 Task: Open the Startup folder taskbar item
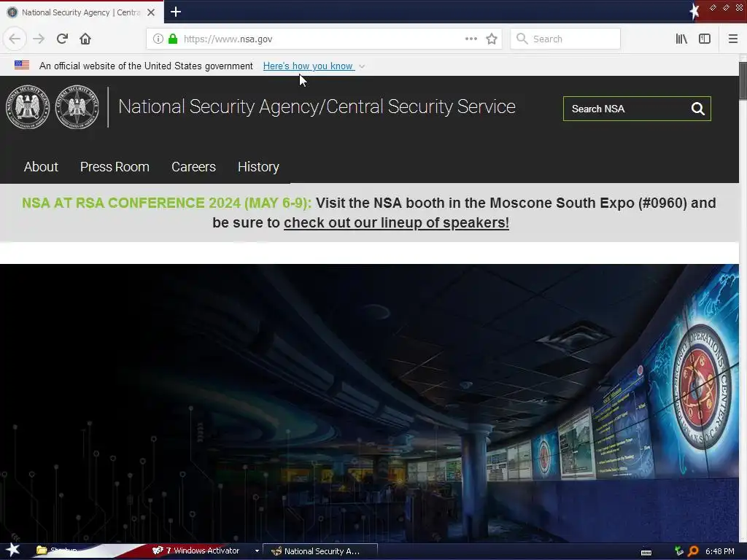(x=57, y=551)
